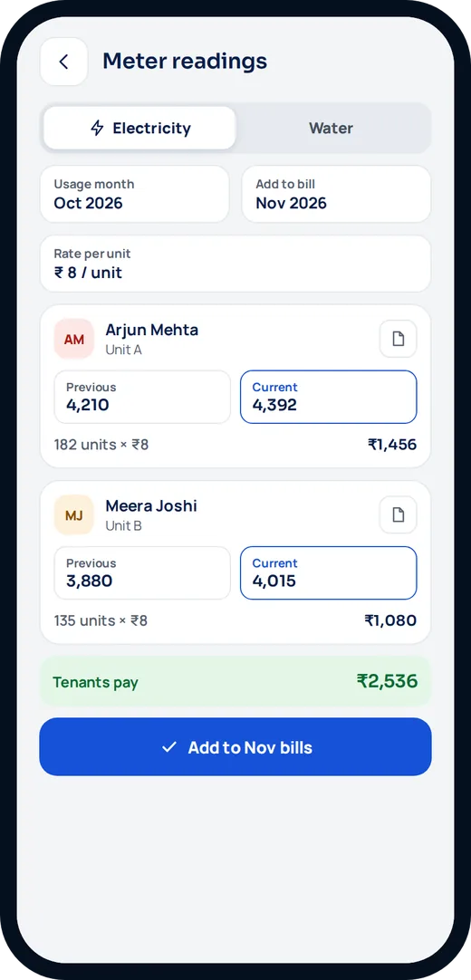Open the Usage month selector
471x980 pixels.
click(134, 194)
